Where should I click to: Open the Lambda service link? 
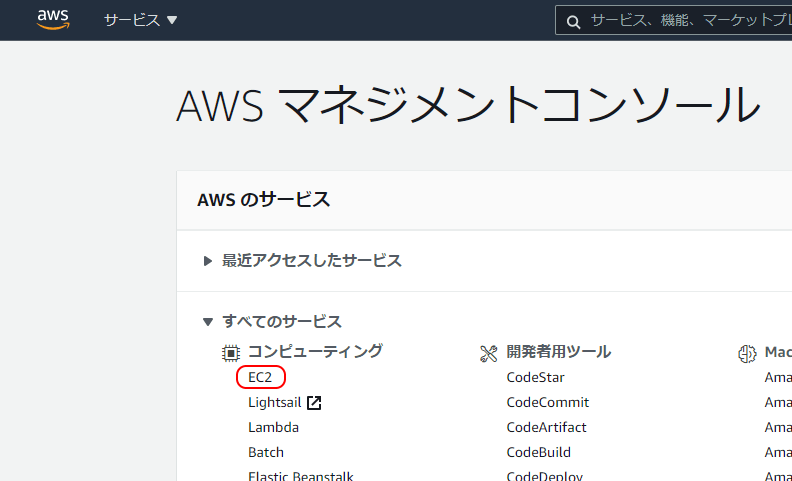[x=273, y=427]
